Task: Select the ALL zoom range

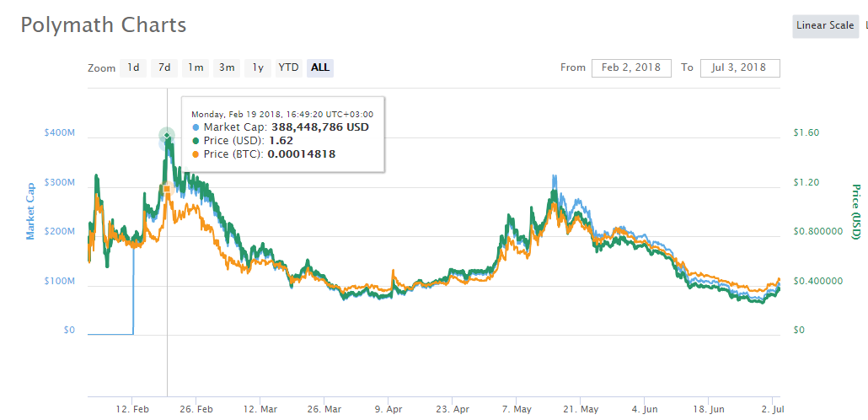Action: 320,68
